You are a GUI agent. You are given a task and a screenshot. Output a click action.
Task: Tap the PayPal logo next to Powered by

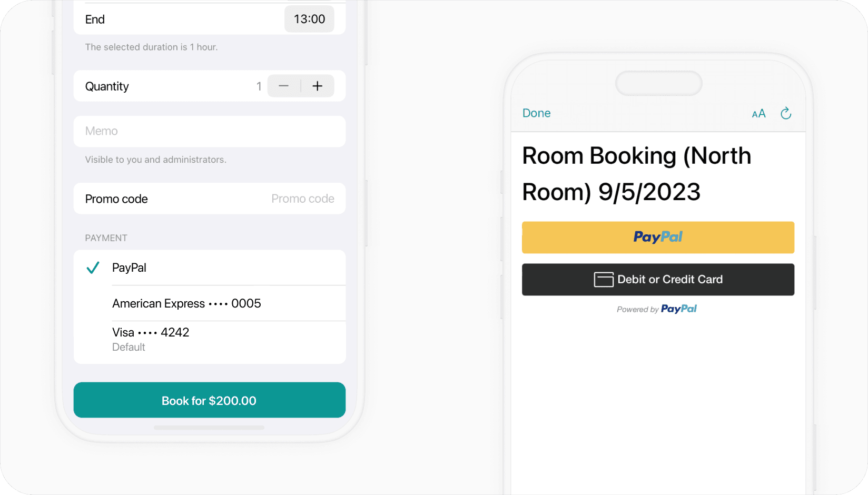(679, 309)
